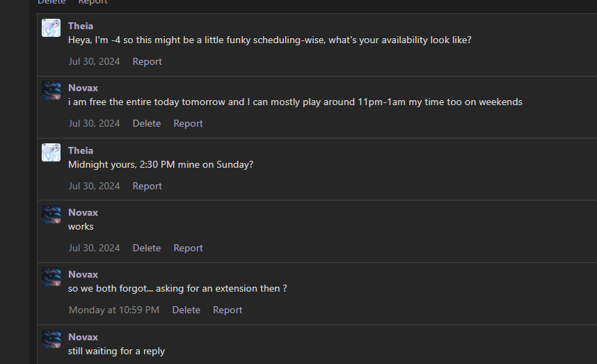Screen dimensions: 597x364
Task: Report Theia's availability question message
Action: point(147,62)
